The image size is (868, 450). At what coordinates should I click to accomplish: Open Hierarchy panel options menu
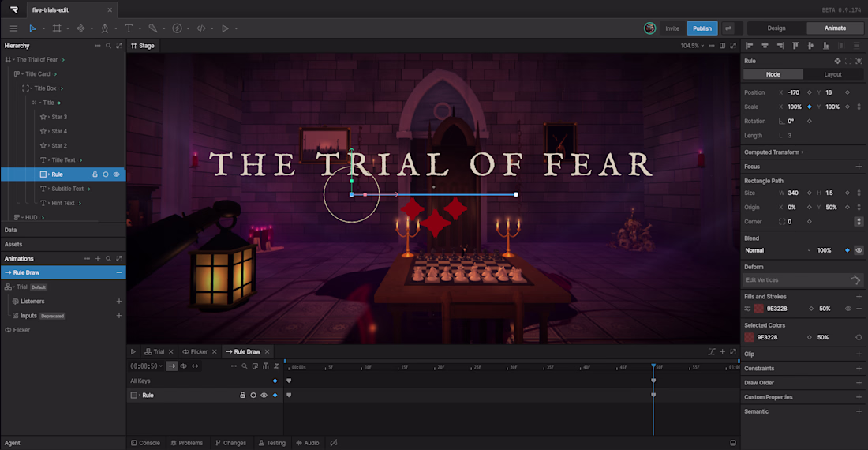click(x=97, y=46)
